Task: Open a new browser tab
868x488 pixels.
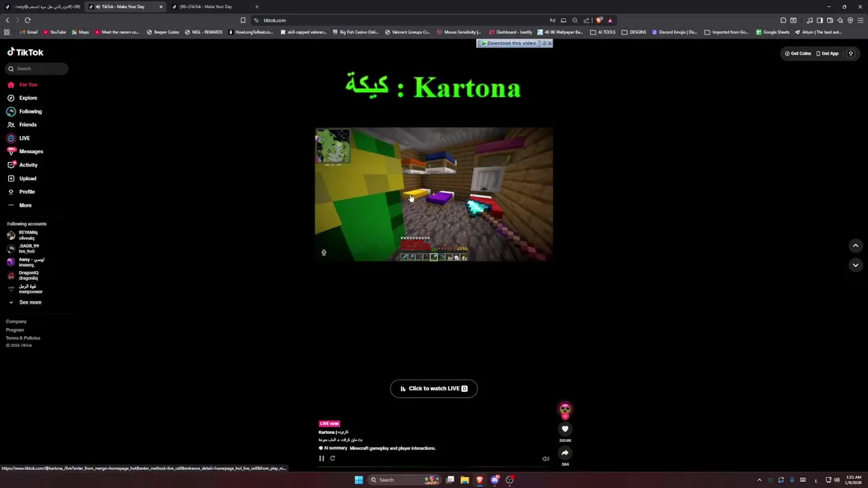Action: pos(256,7)
